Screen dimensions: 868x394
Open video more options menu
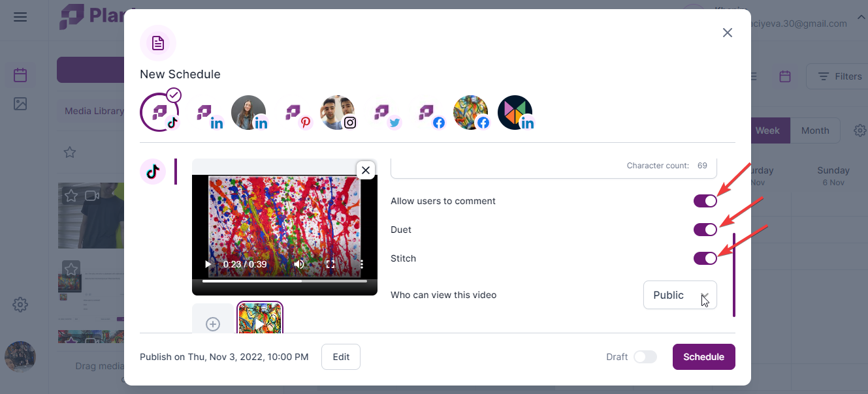pos(362,264)
